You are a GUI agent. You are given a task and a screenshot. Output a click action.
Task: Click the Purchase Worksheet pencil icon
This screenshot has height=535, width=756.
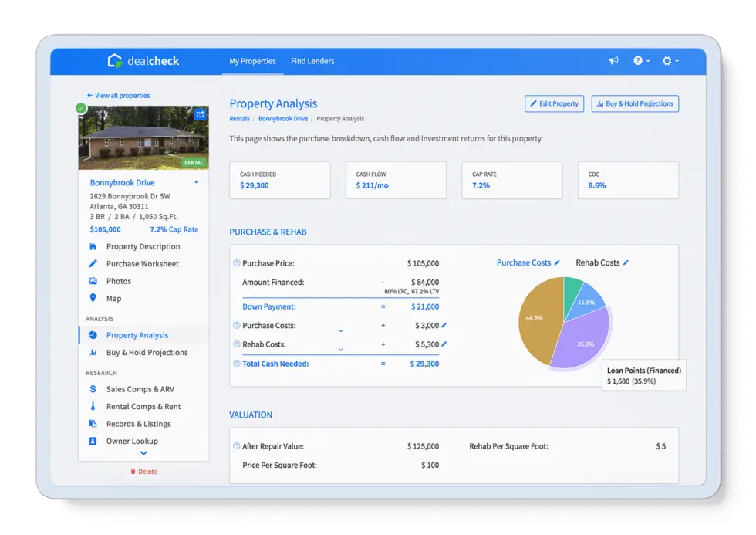pos(93,263)
